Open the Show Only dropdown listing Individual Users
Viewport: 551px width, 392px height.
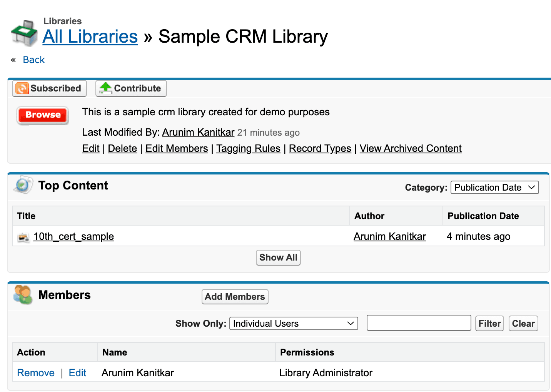click(293, 323)
